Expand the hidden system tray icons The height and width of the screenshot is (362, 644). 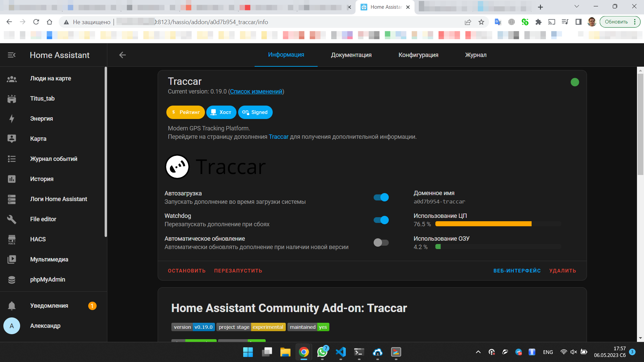(478, 352)
